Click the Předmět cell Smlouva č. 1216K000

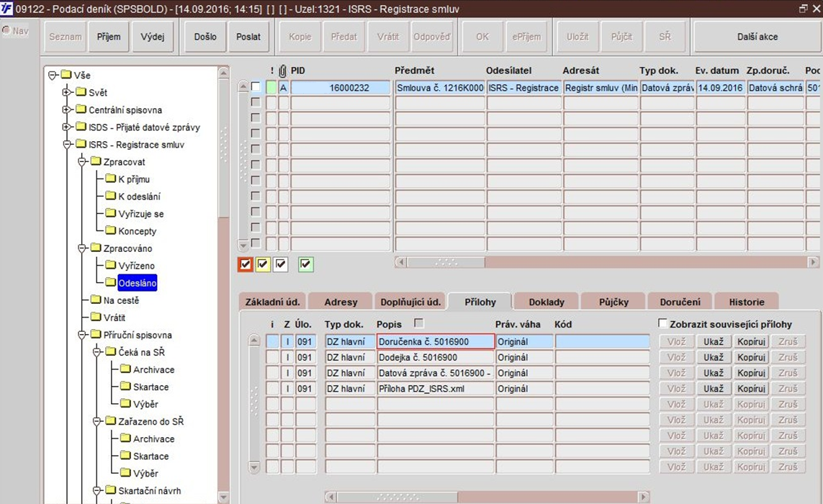click(x=440, y=88)
